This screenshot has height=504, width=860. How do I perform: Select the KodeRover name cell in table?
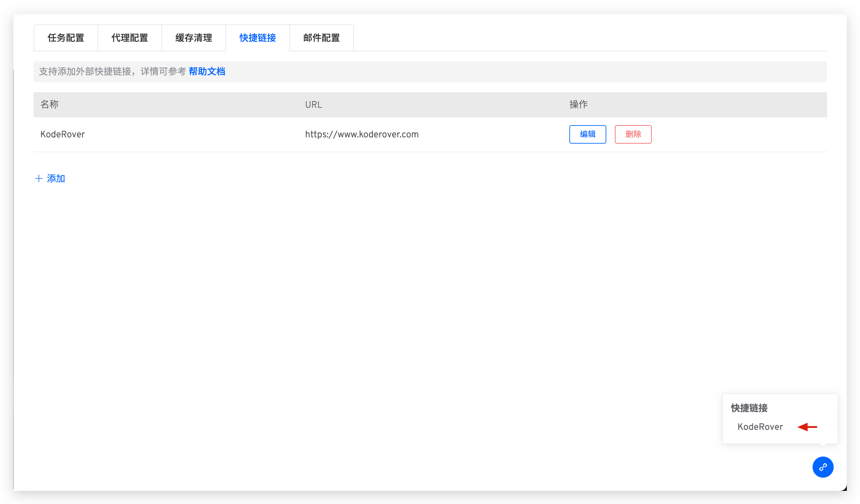(63, 134)
